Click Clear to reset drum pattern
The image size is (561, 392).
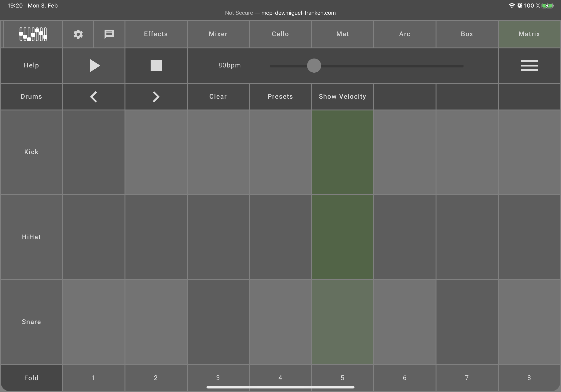[x=218, y=96]
